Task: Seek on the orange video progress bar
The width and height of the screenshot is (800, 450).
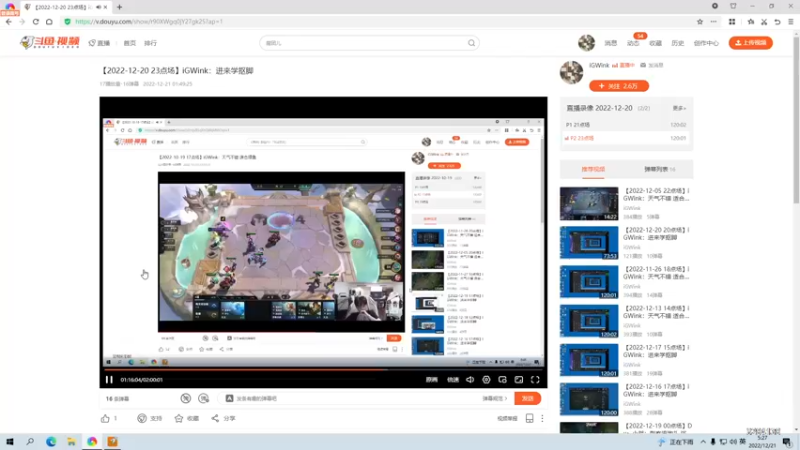Action: click(323, 369)
